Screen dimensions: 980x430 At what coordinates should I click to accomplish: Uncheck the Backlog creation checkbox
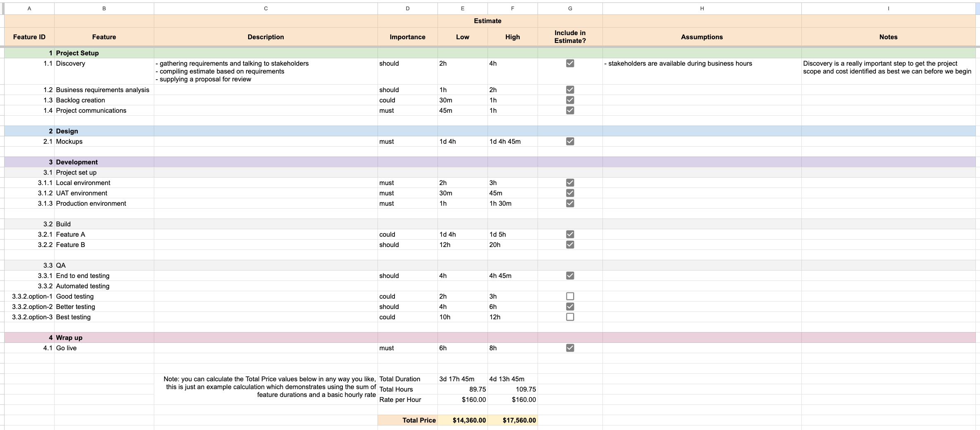570,100
